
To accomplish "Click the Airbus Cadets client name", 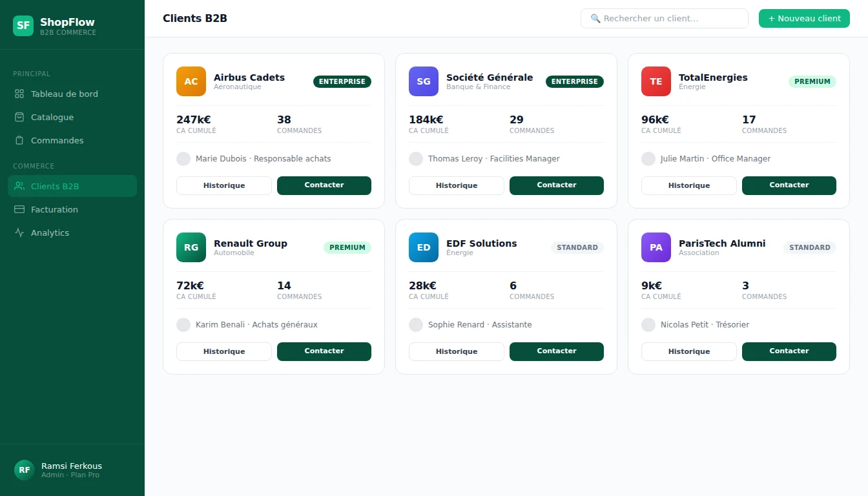I will click(249, 77).
